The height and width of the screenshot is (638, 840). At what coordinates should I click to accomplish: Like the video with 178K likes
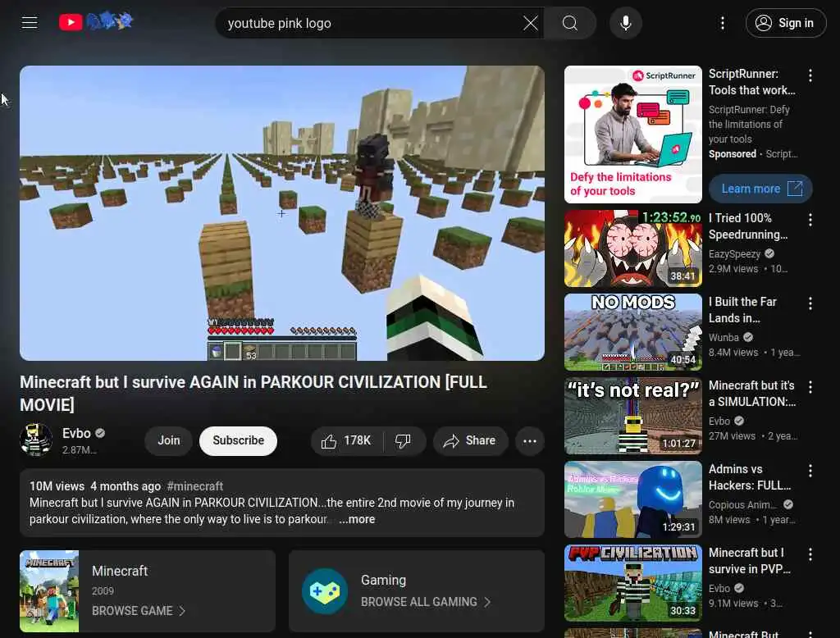coord(346,441)
